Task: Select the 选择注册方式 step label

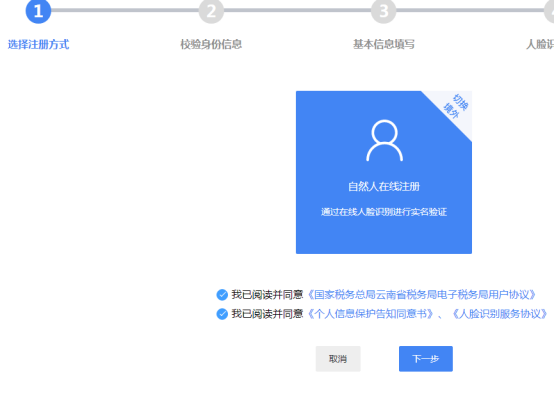Action: click(x=38, y=45)
